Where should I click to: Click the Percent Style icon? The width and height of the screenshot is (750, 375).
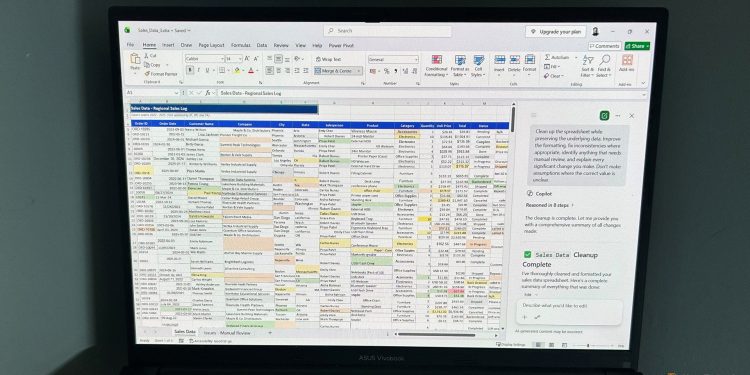click(x=387, y=71)
